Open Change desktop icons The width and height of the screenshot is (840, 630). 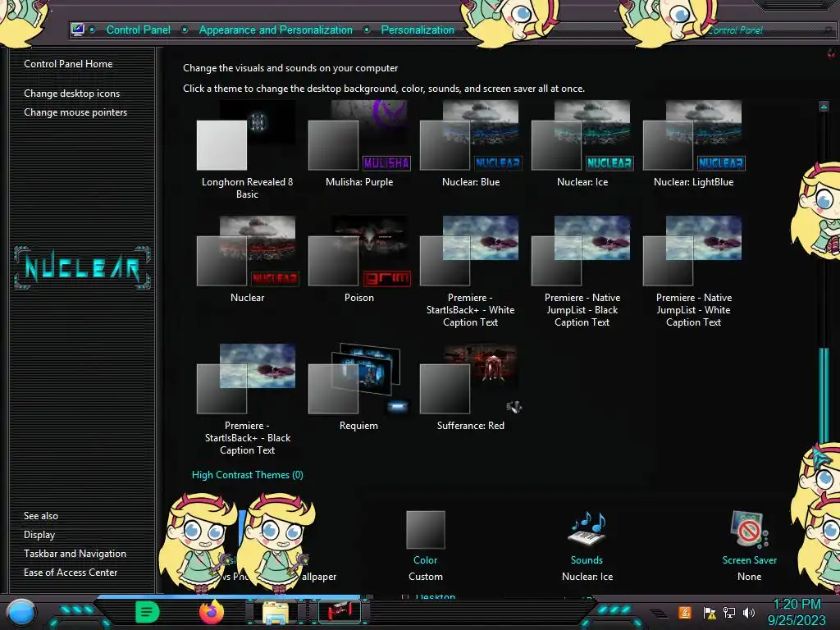72,94
